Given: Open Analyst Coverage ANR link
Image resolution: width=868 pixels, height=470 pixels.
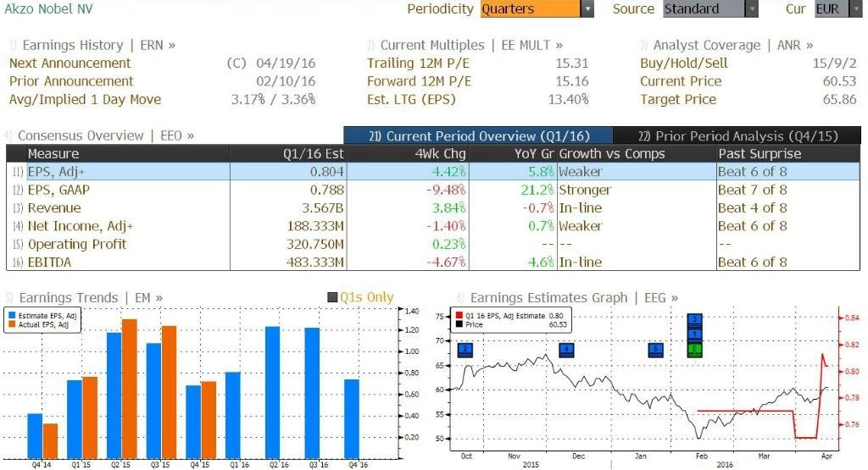Looking at the screenshot, I should pyautogui.click(x=733, y=46).
